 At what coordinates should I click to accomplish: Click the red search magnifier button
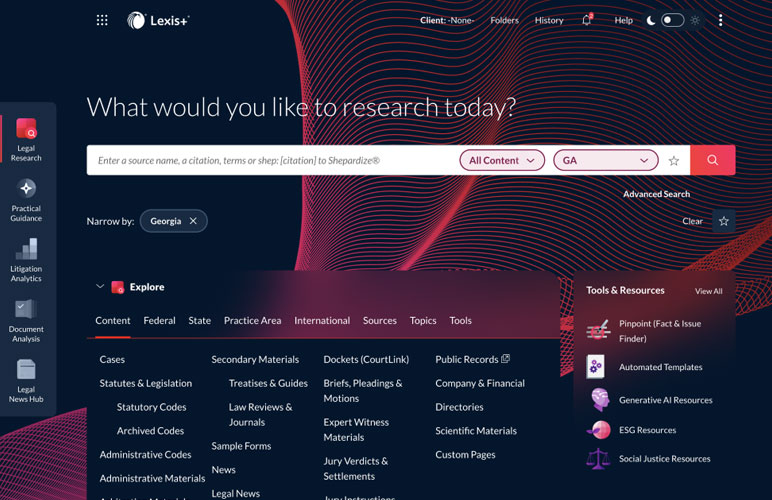click(712, 160)
